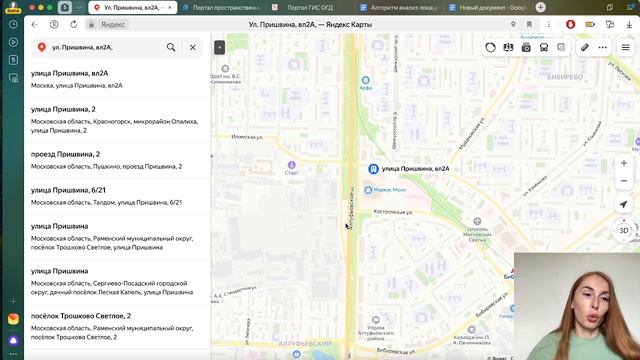640x360 pixels.
Task: Click the Яндекс address bar label
Action: (113, 24)
